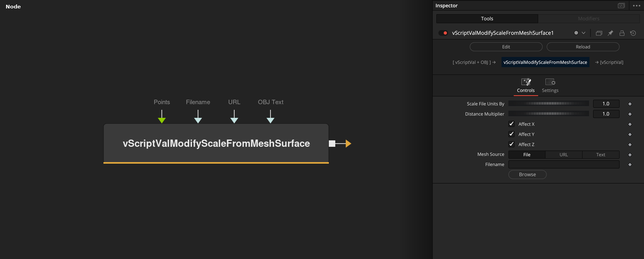Click the Filename text input field
Image resolution: width=644 pixels, height=259 pixels.
[x=564, y=164]
